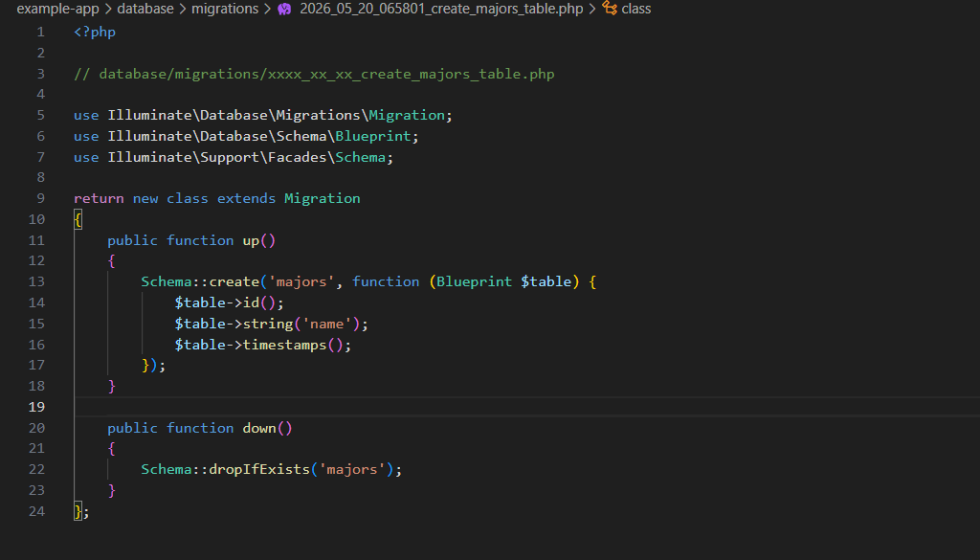Click the comment with create_majors_table.php path
The height and width of the screenshot is (560, 980).
[314, 74]
